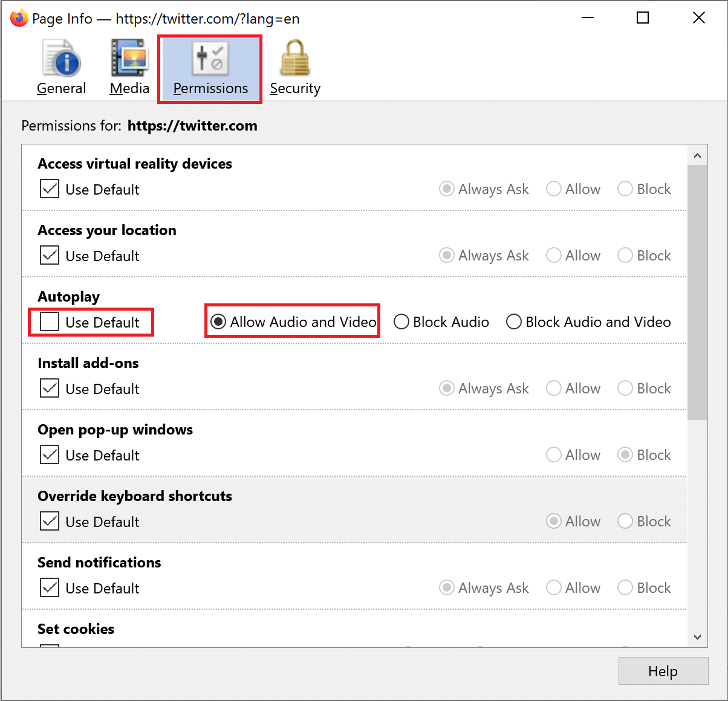The image size is (728, 701).
Task: Click the Firefox logo in the title bar
Action: point(18,18)
